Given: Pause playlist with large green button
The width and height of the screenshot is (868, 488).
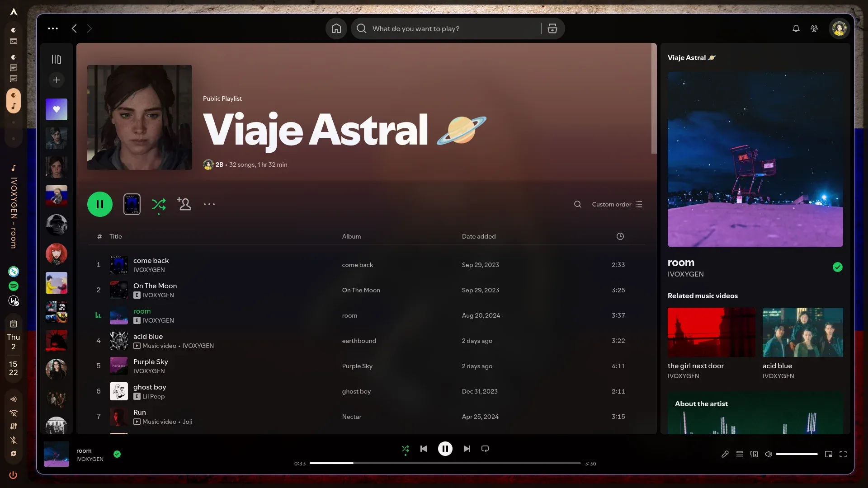Looking at the screenshot, I should pos(99,204).
